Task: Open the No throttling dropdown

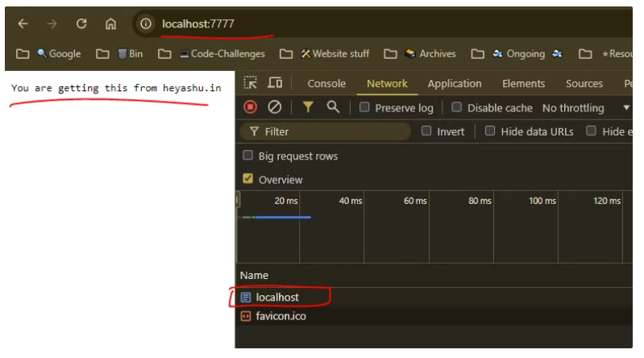Action: coord(586,108)
